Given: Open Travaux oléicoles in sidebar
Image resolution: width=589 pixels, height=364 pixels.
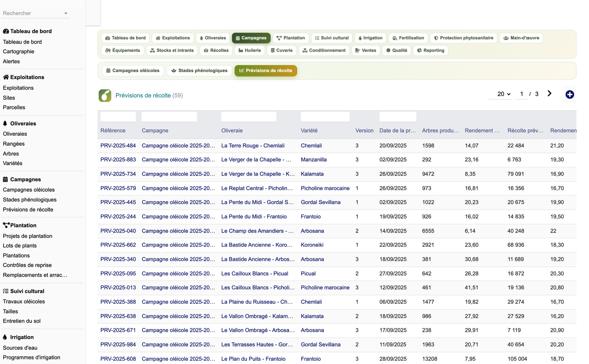Looking at the screenshot, I should [x=24, y=302].
